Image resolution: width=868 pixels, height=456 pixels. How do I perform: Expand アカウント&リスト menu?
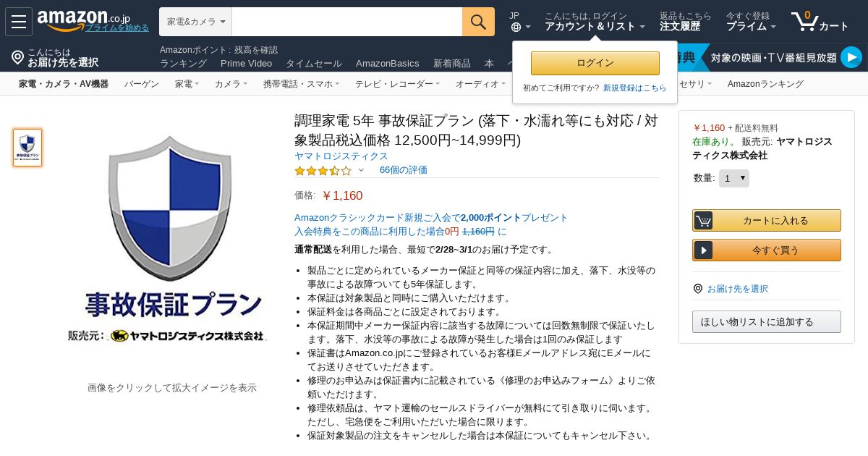pyautogui.click(x=595, y=26)
